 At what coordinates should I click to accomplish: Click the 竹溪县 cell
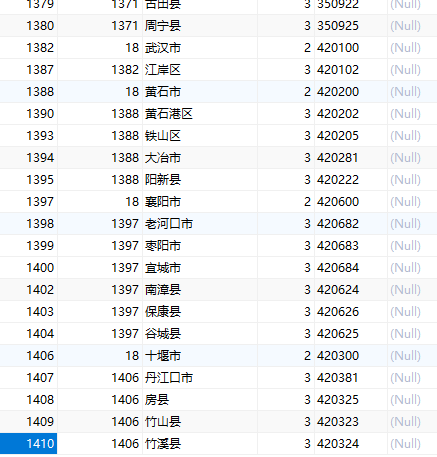[x=200, y=444]
